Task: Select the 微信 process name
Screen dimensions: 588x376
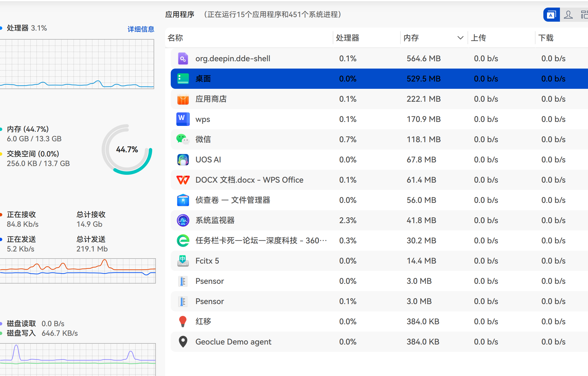Action: 203,139
